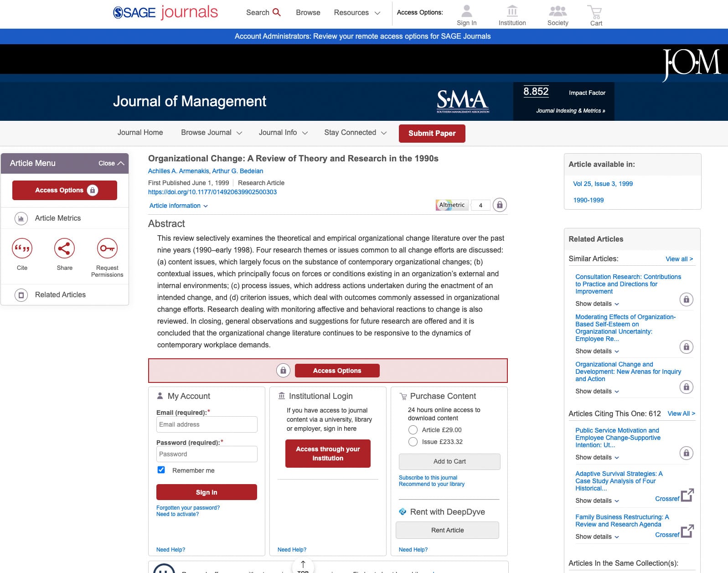
Task: Click Subscribe to this journal link
Action: tap(428, 478)
